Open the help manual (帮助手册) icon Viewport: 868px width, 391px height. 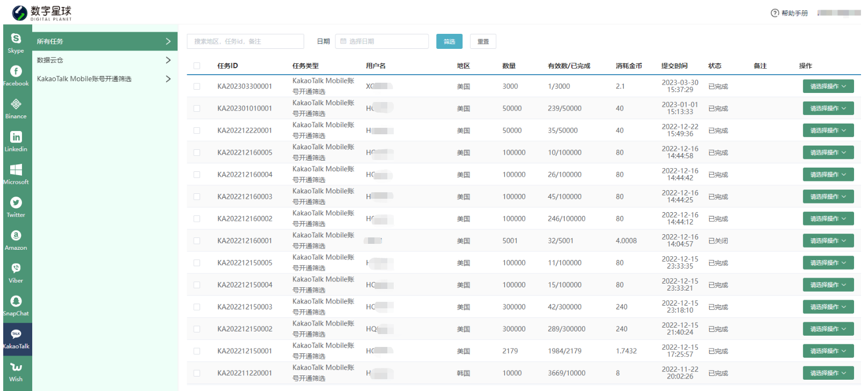(x=775, y=13)
